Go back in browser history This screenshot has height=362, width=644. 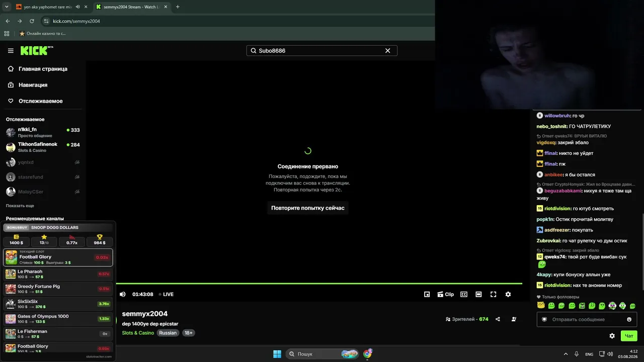[8, 21]
